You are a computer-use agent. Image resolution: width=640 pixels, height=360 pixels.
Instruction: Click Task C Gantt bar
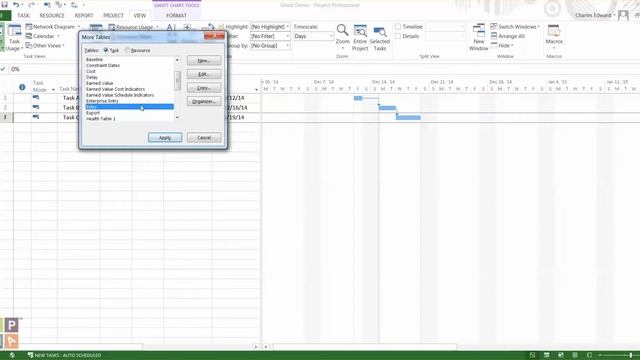408,118
